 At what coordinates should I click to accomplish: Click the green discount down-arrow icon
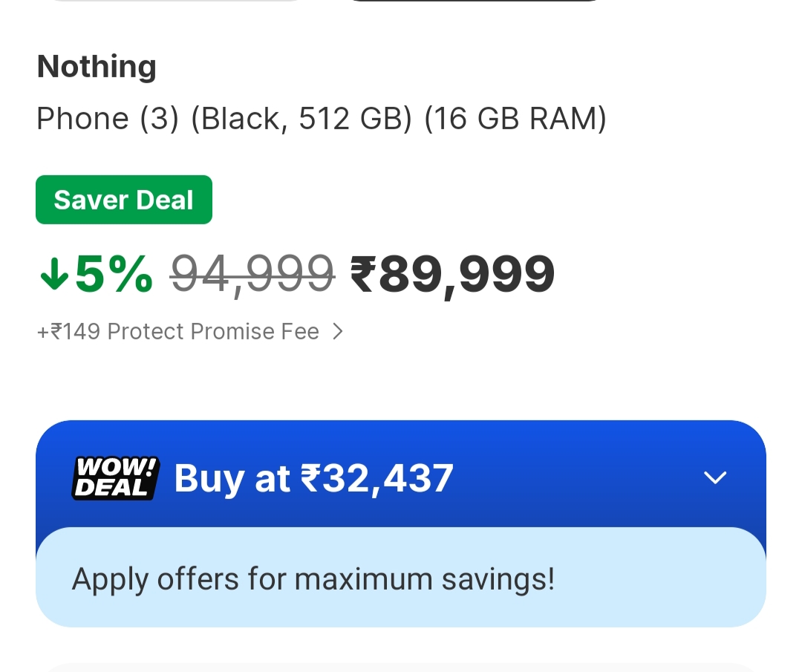pyautogui.click(x=54, y=275)
